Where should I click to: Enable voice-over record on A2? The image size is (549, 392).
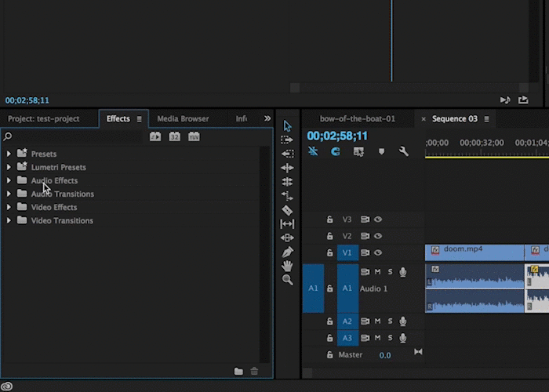[x=403, y=321]
